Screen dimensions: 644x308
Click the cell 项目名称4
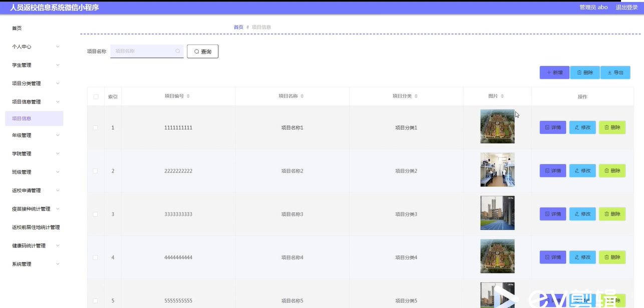point(292,257)
